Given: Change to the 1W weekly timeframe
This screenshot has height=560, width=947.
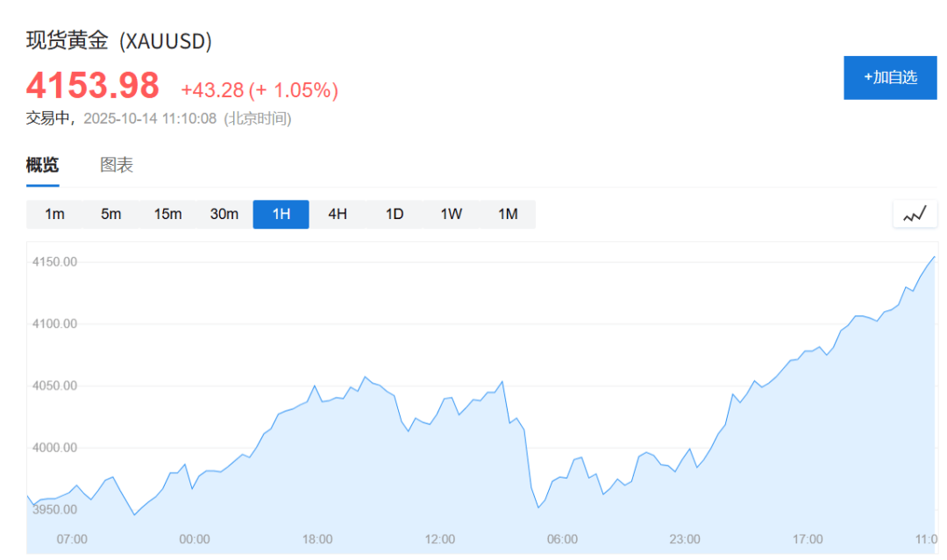Looking at the screenshot, I should 451,215.
